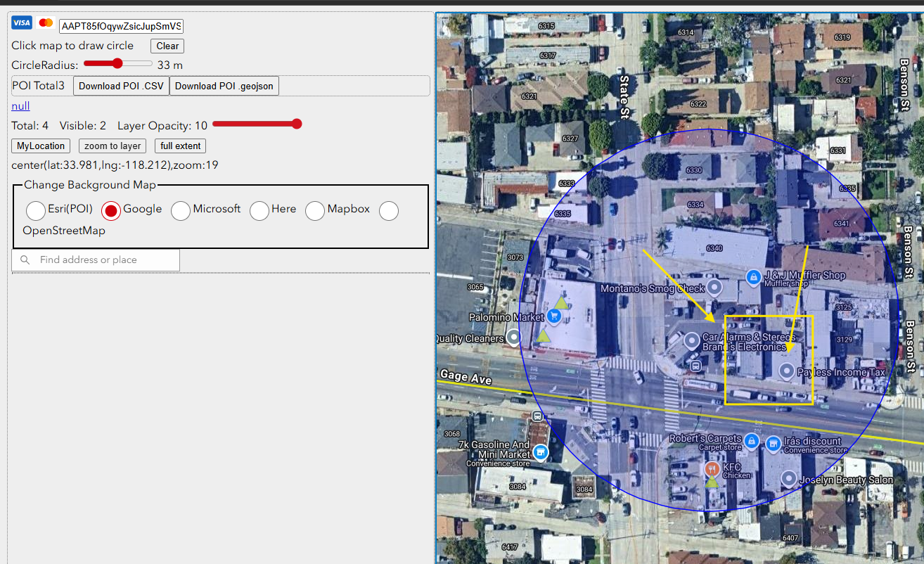This screenshot has height=564, width=924.
Task: Click green triangle POI below Palomino Market label
Action: point(543,335)
